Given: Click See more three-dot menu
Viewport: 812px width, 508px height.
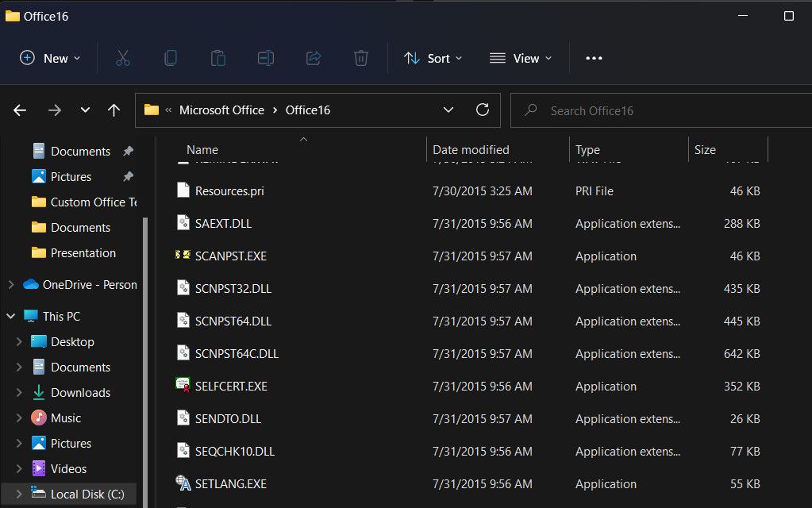Looking at the screenshot, I should [x=594, y=58].
